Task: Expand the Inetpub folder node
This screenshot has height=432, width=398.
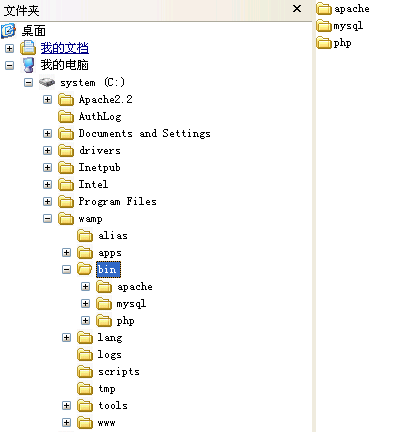Action: 47,167
